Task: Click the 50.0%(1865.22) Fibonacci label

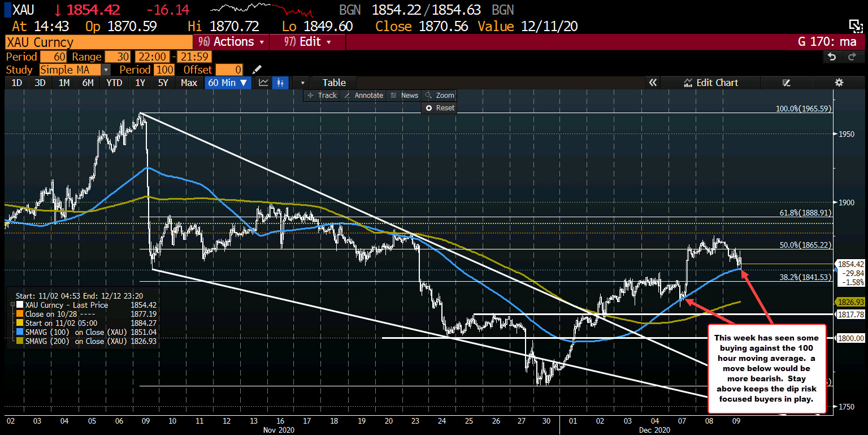Action: click(805, 245)
